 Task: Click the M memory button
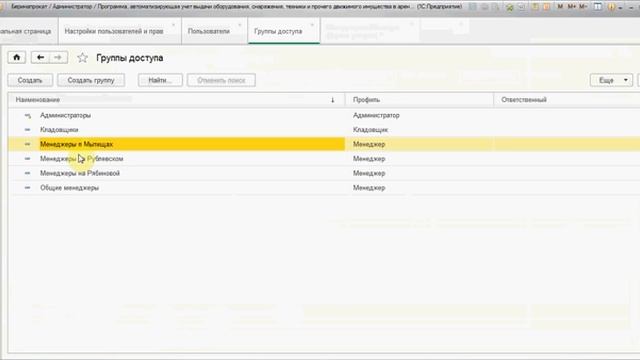[560, 7]
